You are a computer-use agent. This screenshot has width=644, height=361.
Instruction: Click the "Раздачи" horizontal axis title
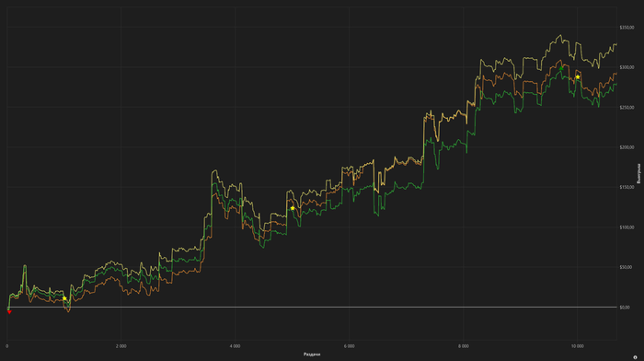[x=312, y=354]
